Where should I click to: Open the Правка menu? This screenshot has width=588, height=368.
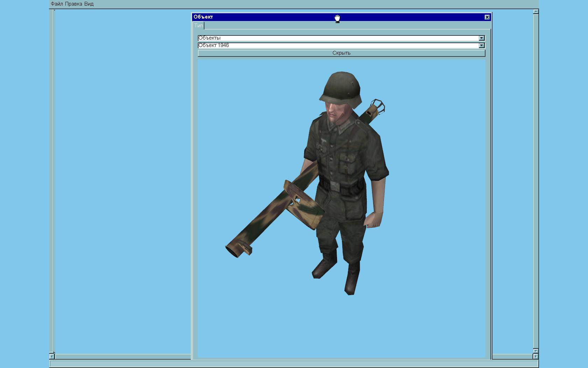(73, 4)
